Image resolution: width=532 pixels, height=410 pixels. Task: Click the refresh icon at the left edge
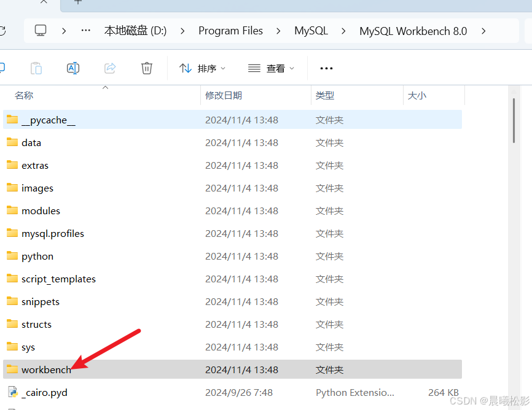click(x=4, y=31)
